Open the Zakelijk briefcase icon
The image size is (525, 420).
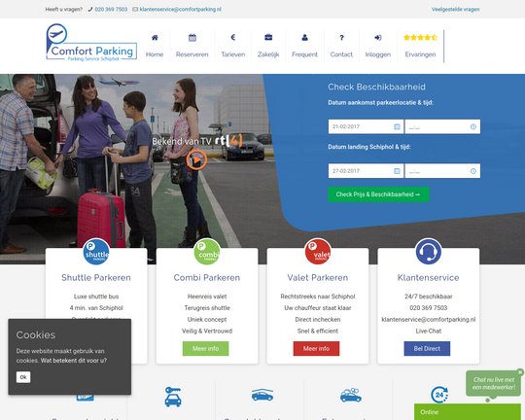(268, 37)
